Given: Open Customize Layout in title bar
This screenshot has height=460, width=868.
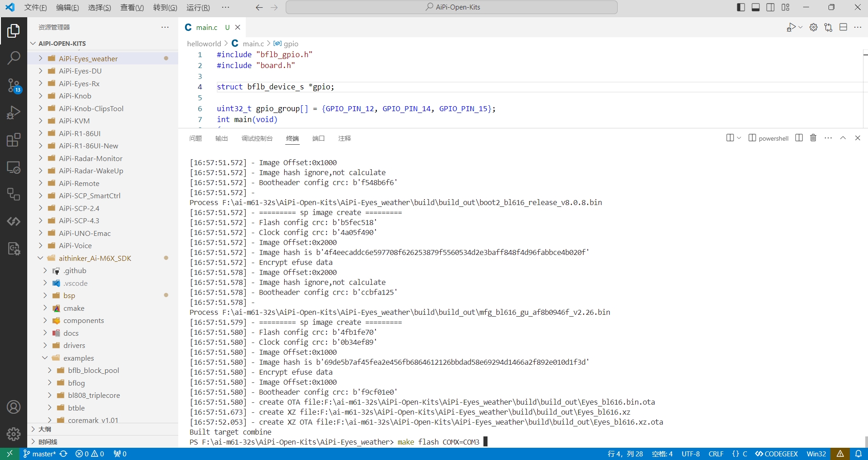Looking at the screenshot, I should (785, 7).
